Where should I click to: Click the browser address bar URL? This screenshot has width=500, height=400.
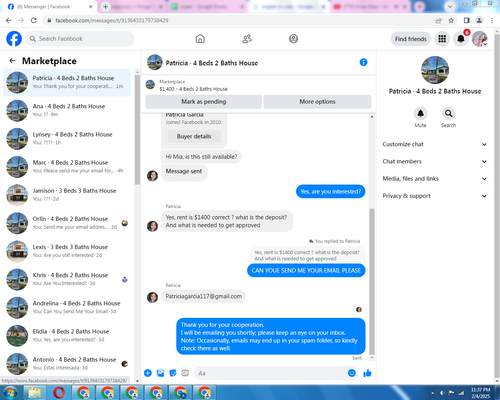[112, 20]
